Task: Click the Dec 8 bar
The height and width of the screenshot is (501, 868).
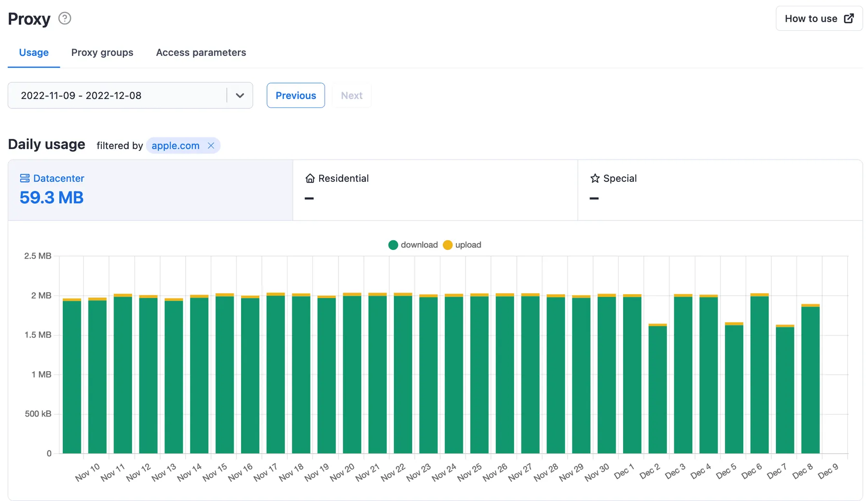Action: [811, 379]
